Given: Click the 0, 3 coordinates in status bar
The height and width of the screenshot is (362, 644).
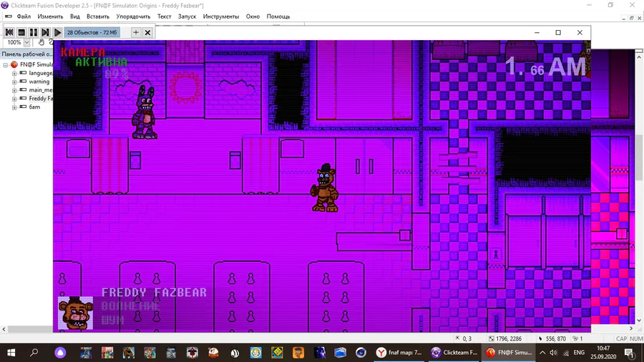Looking at the screenshot, I should tap(463, 338).
